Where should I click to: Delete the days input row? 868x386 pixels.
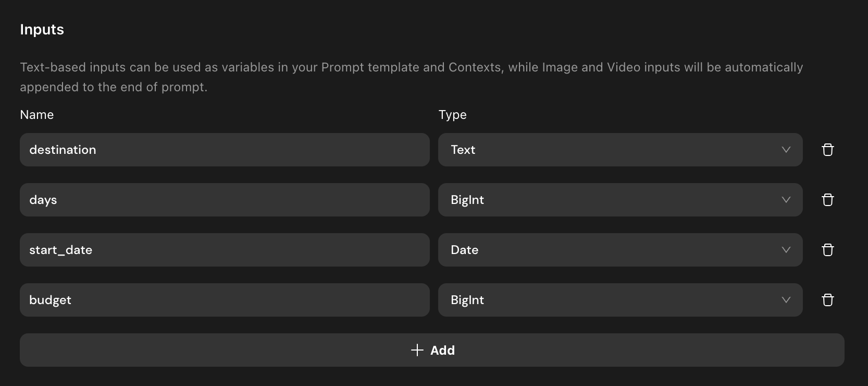[828, 200]
